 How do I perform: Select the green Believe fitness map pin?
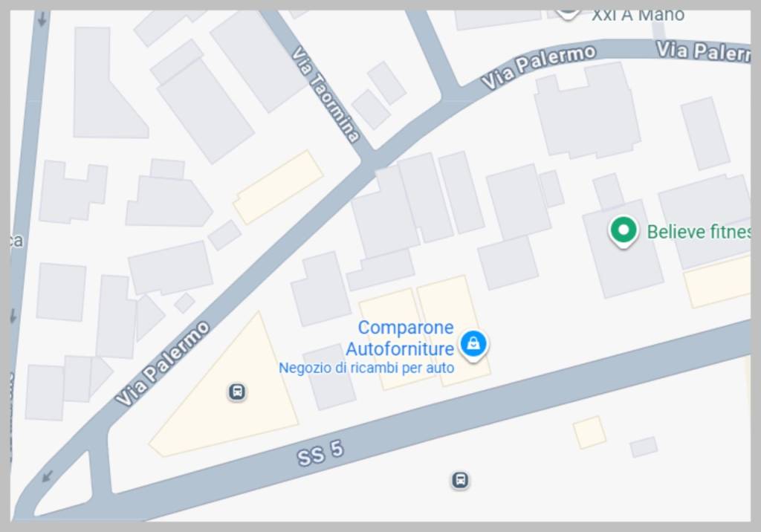(x=623, y=231)
